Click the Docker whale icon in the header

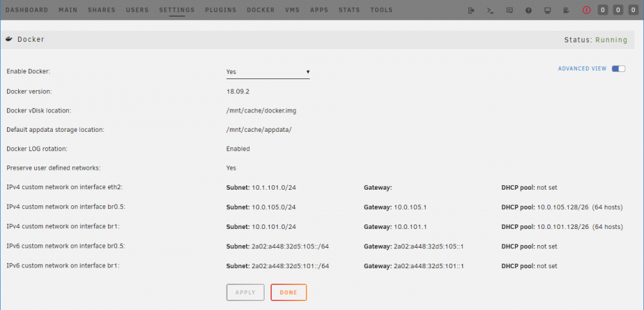tap(9, 39)
